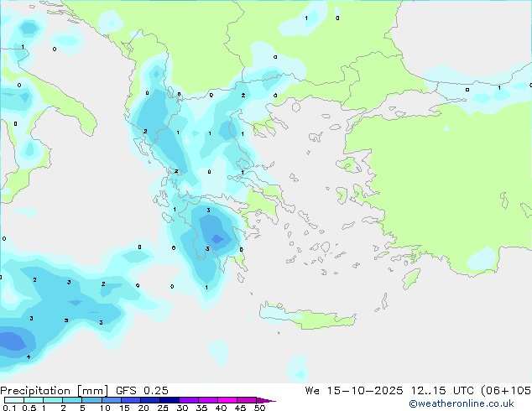Click the "50" legend scale value
Viewport: 532px width, 411px height.
tap(260, 408)
